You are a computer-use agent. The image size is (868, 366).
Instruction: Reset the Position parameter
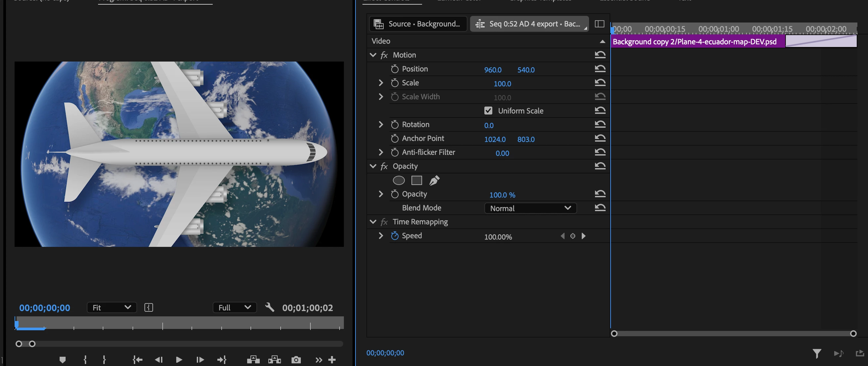click(600, 69)
